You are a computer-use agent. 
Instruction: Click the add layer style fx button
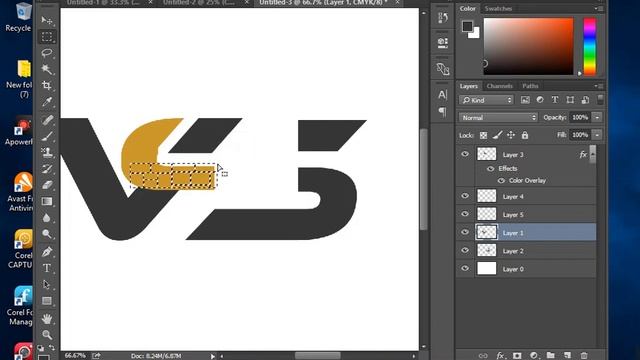(x=500, y=356)
